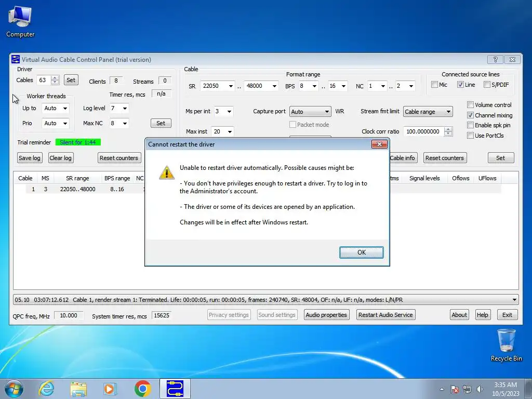
Task: Launch Internet Explorer from the taskbar
Action: coord(46,389)
